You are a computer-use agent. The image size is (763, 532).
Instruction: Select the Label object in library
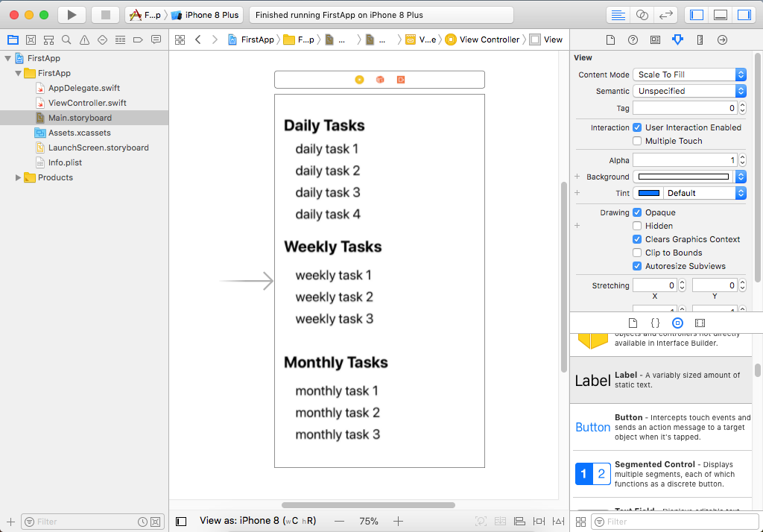(661, 380)
